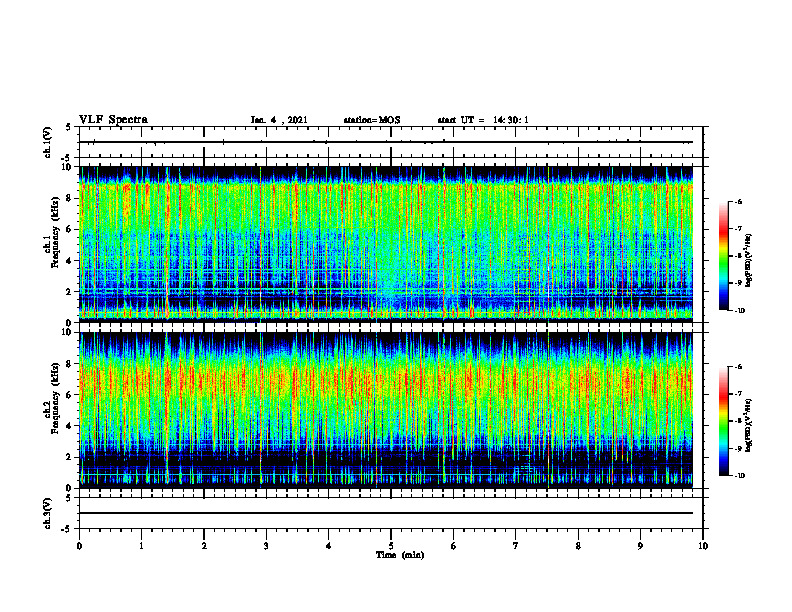Click the "-10" label on ch.1 color bar
Screen dimensions: 792x612
(739, 311)
